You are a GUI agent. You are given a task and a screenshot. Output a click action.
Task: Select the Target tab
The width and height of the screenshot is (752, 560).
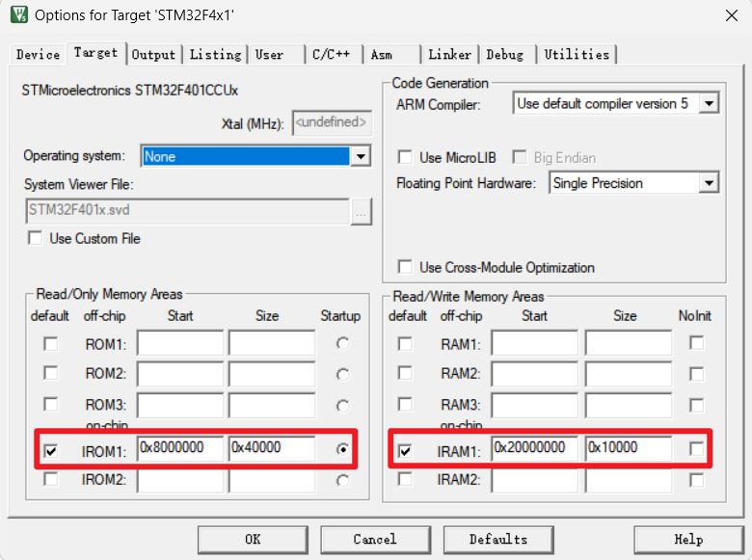pos(95,53)
